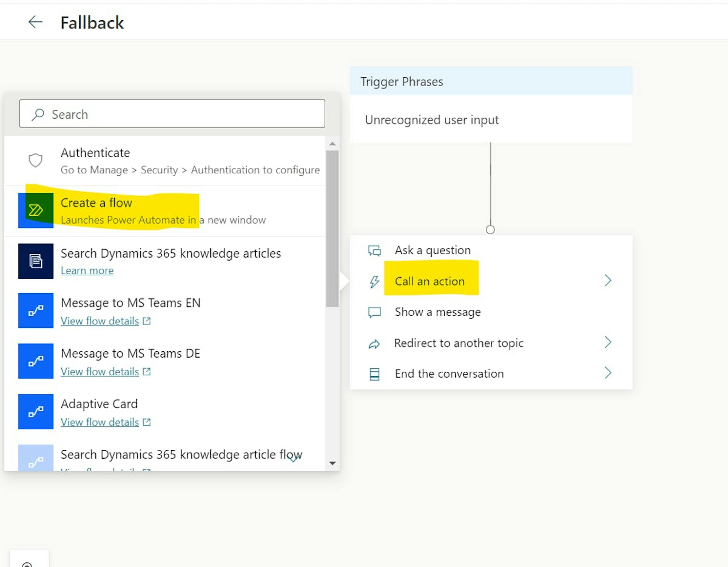Viewport: 728px width, 567px height.
Task: Select Search Dynamics 365 knowledge article flow
Action: click(x=181, y=455)
